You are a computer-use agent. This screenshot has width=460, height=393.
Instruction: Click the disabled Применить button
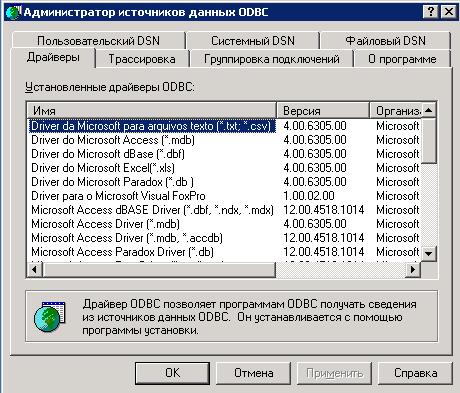334,373
